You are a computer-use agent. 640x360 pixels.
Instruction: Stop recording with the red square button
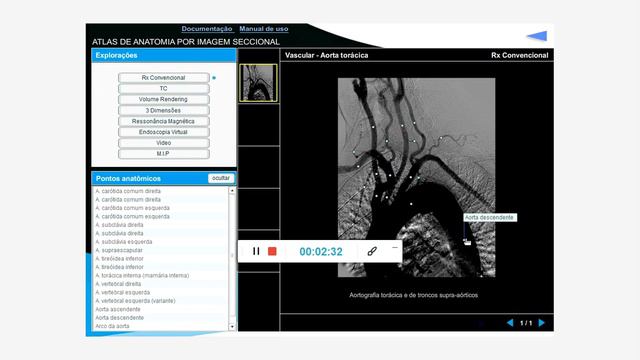click(272, 251)
